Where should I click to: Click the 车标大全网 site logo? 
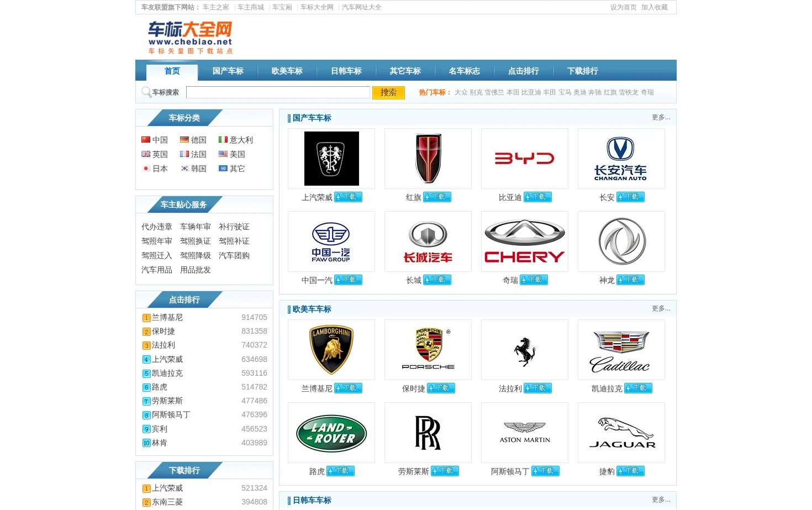coord(190,38)
